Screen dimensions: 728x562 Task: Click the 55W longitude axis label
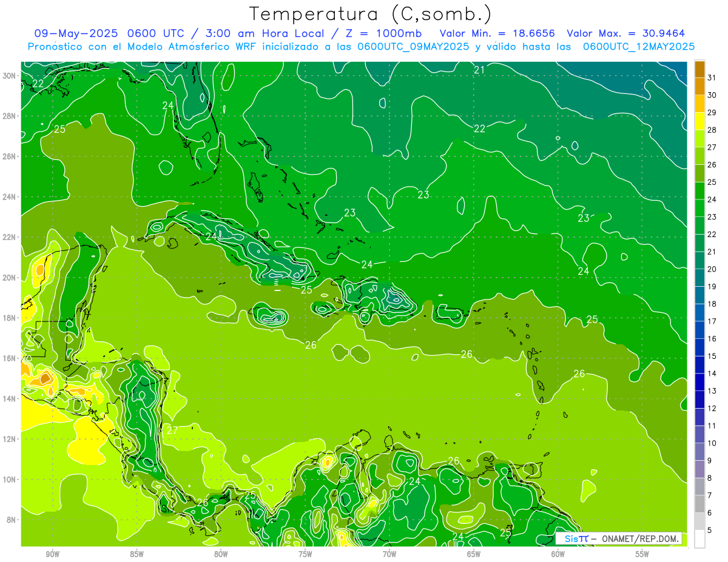coord(642,555)
